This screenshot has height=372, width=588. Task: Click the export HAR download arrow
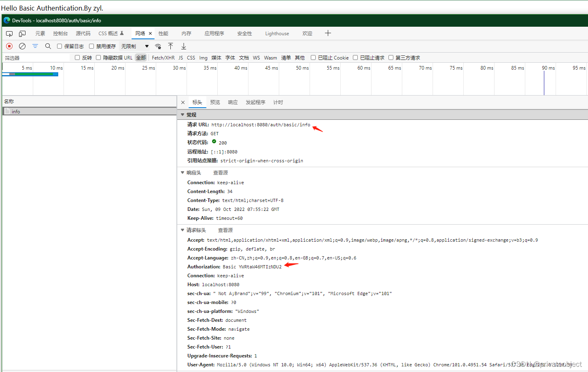pos(184,46)
